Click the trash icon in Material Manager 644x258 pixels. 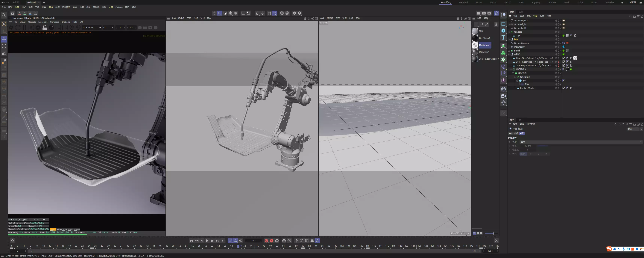coord(496,24)
